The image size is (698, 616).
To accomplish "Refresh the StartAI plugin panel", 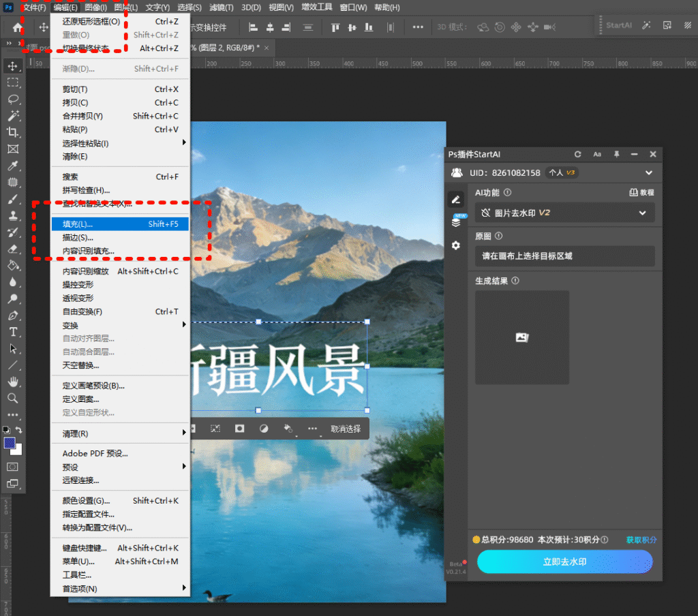I will [x=578, y=155].
